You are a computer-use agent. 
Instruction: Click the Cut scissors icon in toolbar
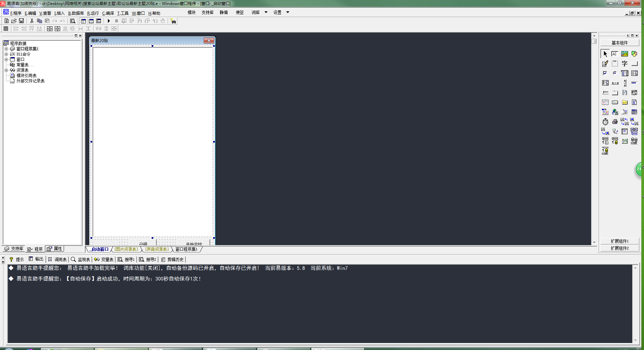pyautogui.click(x=32, y=21)
